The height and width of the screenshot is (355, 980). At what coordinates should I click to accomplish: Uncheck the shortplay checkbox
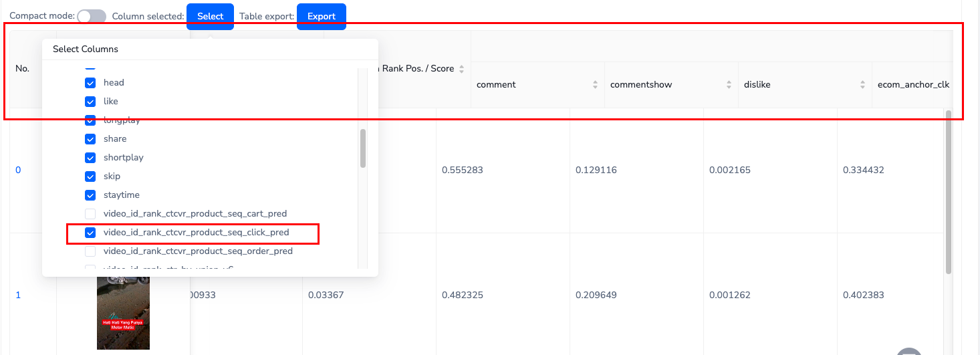point(90,158)
